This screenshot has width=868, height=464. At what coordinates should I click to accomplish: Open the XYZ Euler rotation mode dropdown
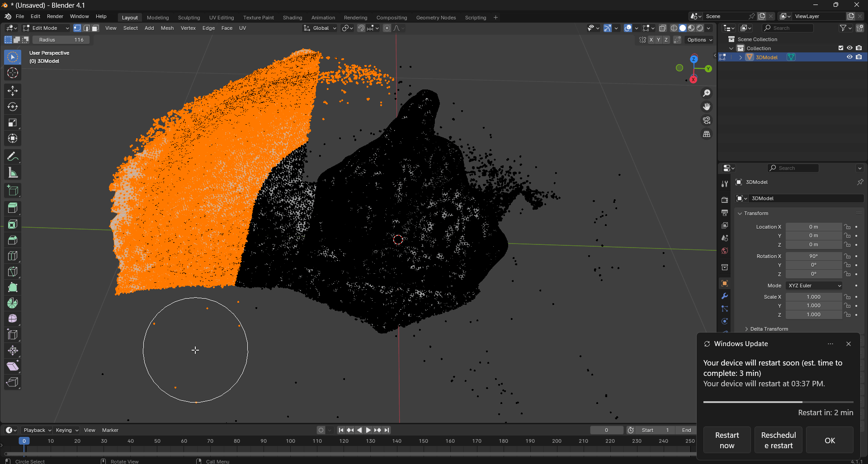tap(814, 286)
